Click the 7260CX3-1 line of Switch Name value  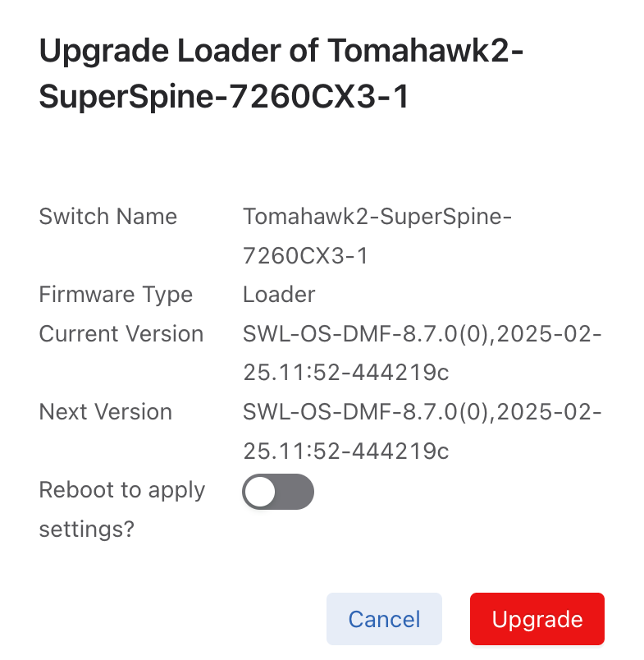[305, 256]
